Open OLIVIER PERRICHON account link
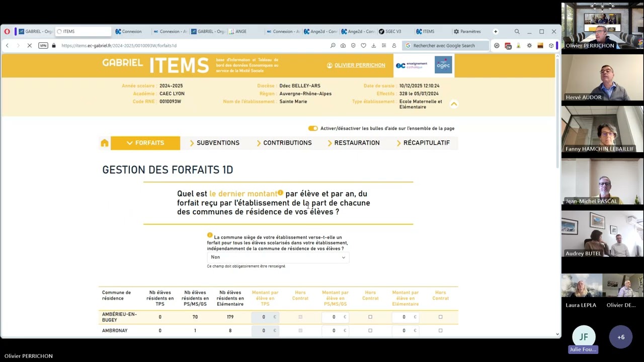Screen dimensions: 644x362 click(360, 65)
